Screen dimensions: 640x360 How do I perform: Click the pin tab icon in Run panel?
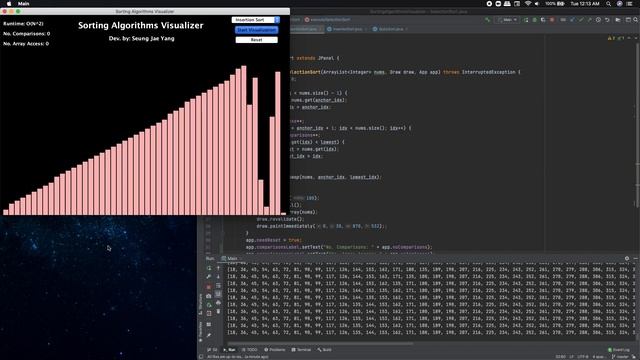click(x=209, y=335)
